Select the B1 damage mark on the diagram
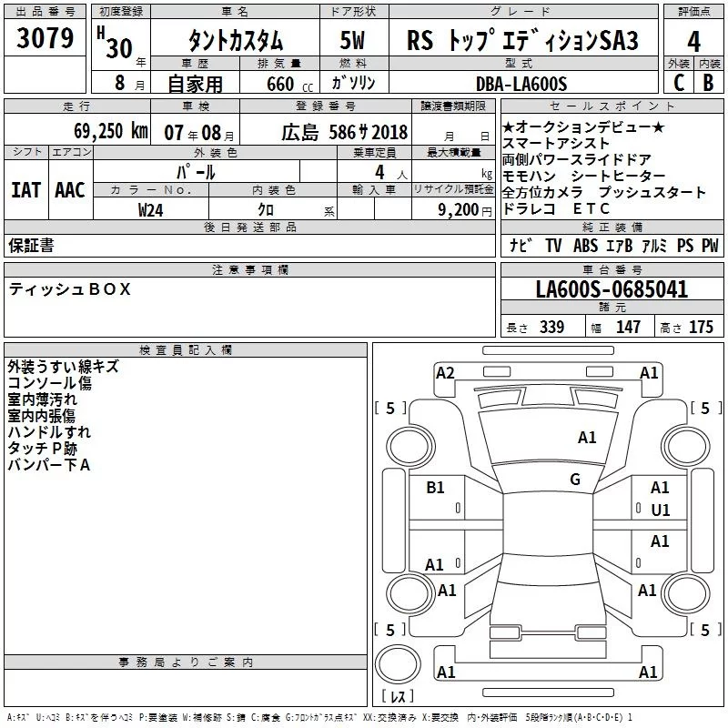The width and height of the screenshot is (728, 728). (x=435, y=488)
